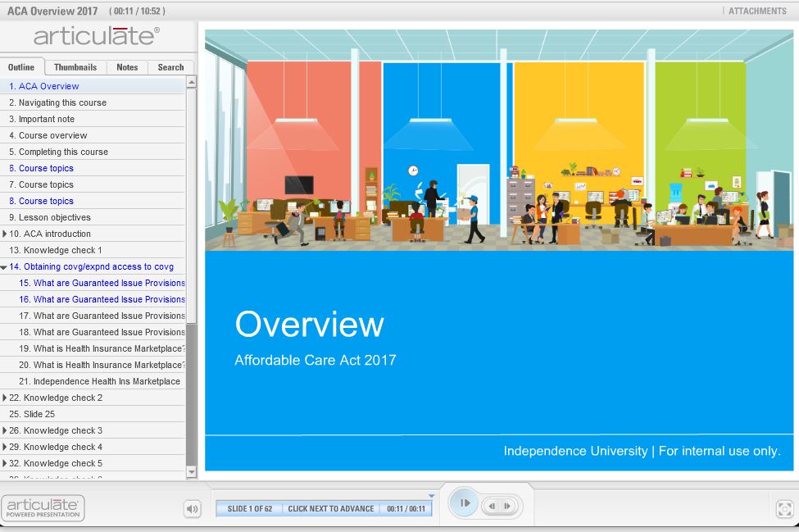Switch to the Thumbnails tab
799x532 pixels.
coord(75,67)
